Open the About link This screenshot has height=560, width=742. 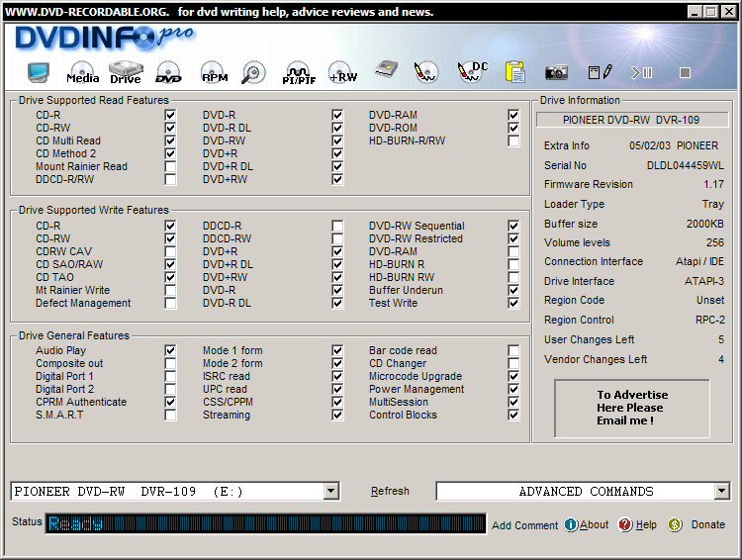coord(594,525)
